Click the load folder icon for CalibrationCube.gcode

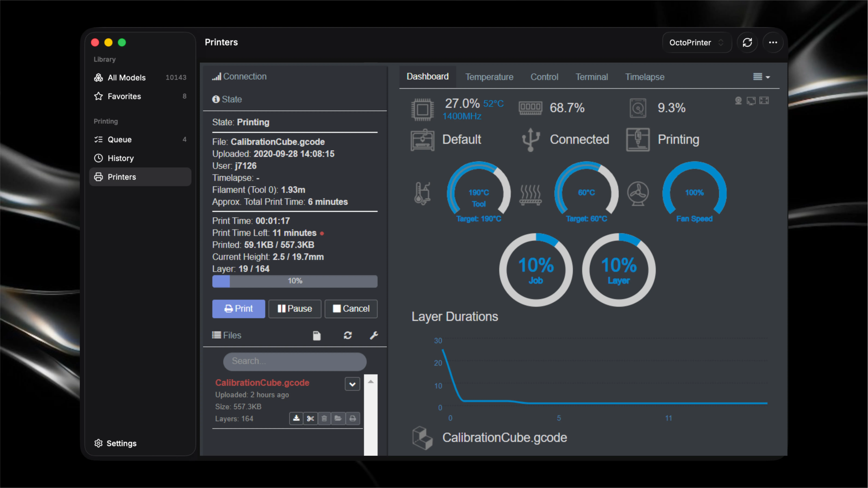click(x=338, y=419)
